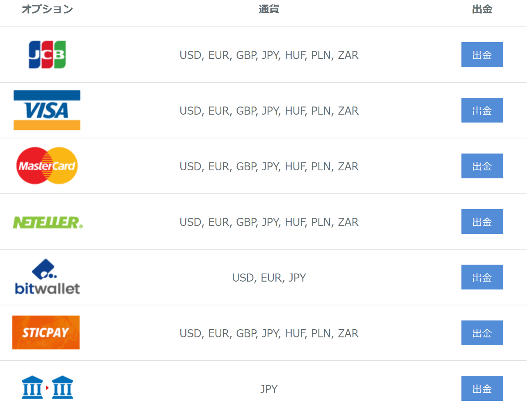Select the bitwallet logo

click(x=47, y=277)
